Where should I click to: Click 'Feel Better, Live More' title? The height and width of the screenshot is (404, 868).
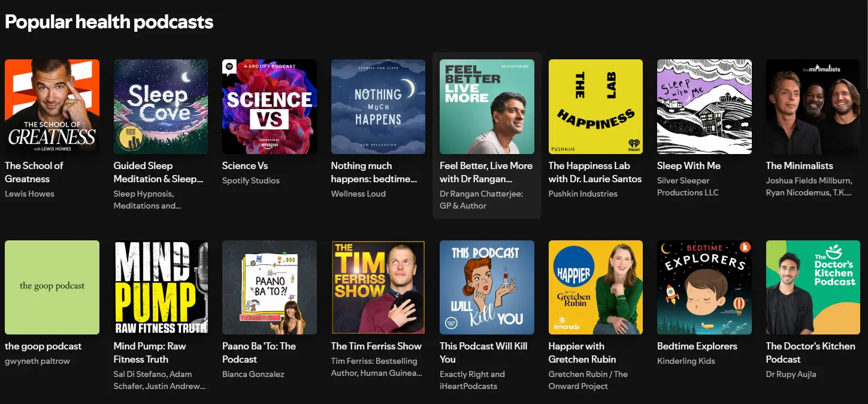486,172
